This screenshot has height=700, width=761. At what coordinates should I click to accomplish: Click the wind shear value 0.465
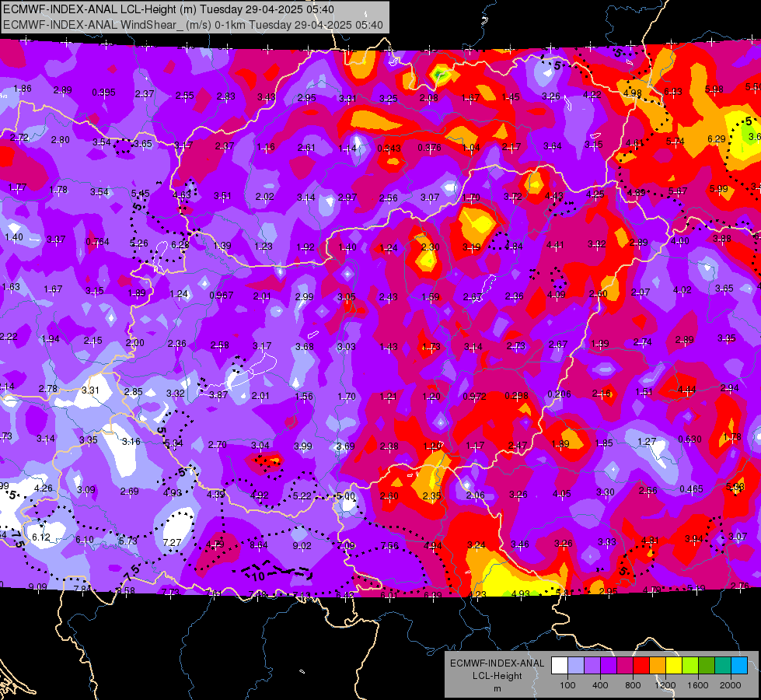point(691,488)
